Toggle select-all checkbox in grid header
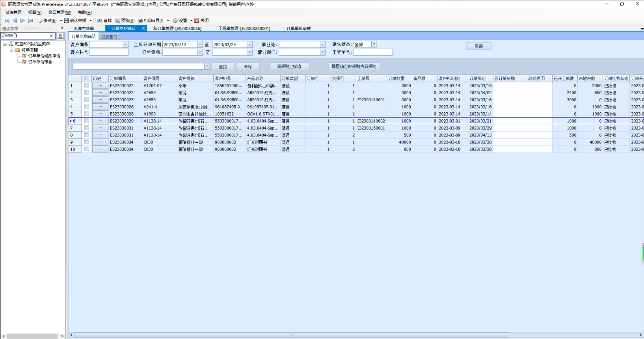The width and height of the screenshot is (644, 339). point(87,78)
